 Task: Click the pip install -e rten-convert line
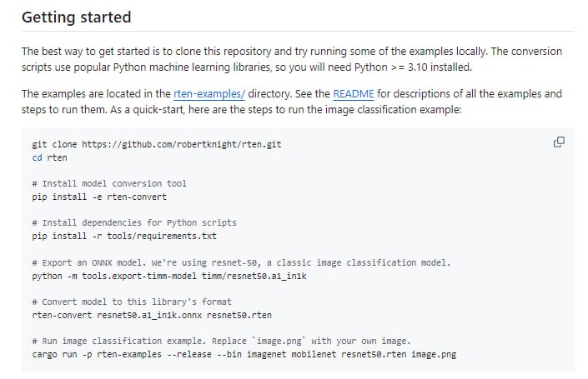click(x=98, y=197)
